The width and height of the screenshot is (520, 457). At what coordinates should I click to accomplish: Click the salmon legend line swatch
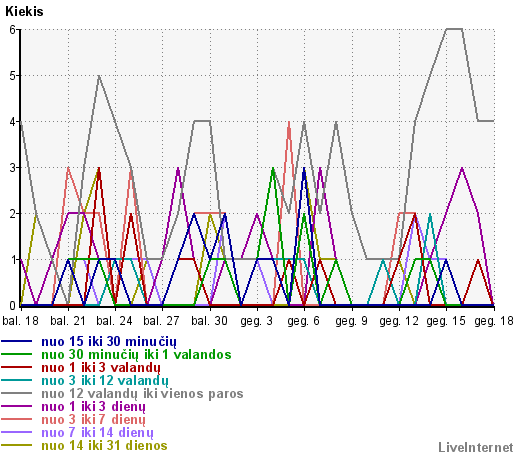pos(17,419)
